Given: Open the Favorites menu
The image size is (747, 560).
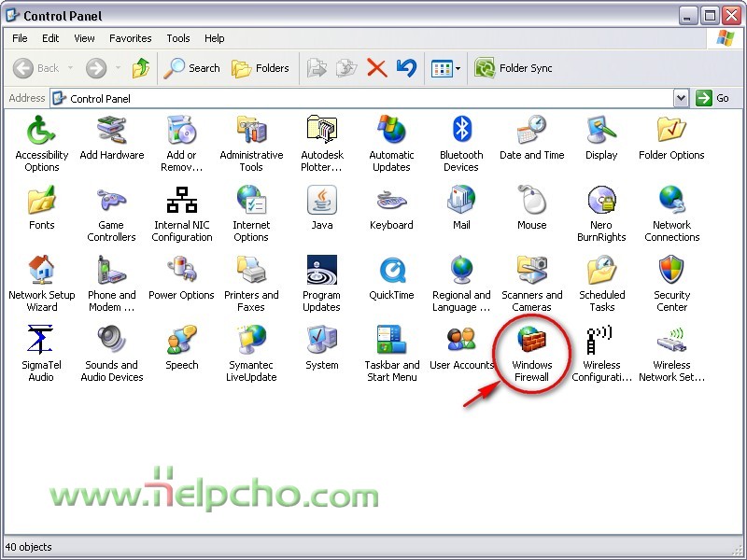Looking at the screenshot, I should click(x=130, y=38).
